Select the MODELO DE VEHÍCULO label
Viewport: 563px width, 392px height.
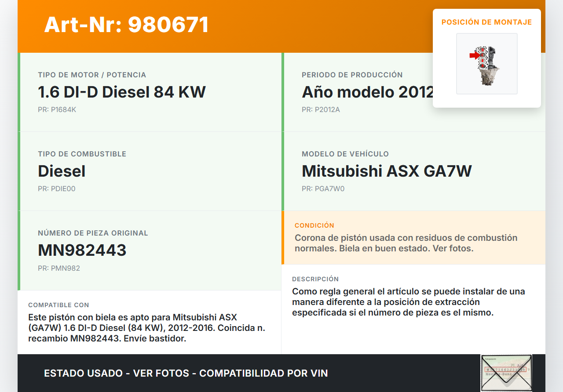345,154
